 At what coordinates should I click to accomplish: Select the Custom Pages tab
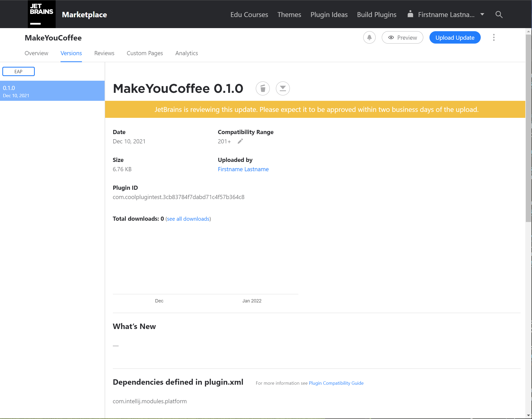click(x=145, y=53)
